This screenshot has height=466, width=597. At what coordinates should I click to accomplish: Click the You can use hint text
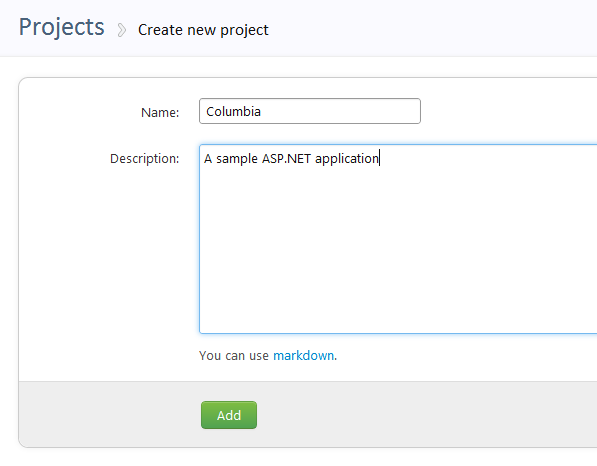coord(234,356)
